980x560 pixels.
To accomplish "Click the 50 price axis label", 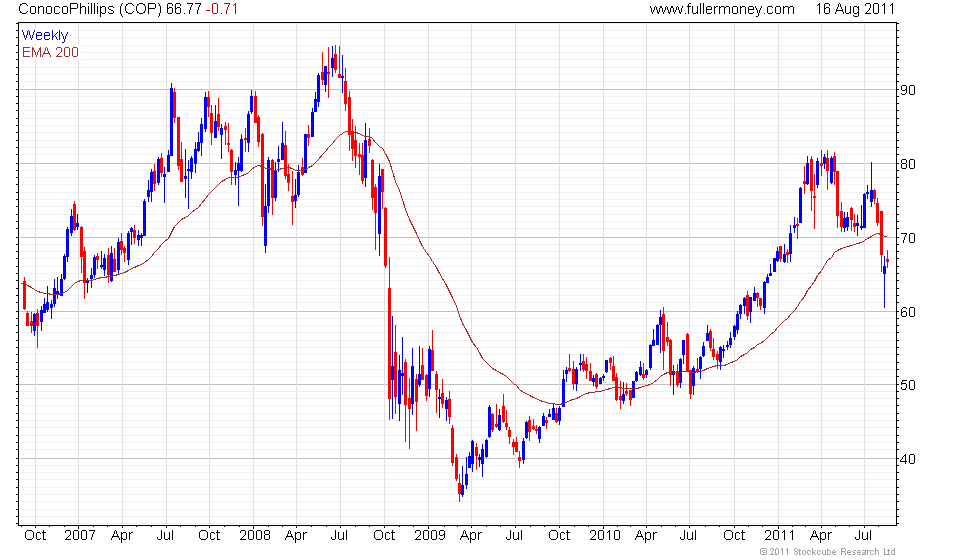I will tap(908, 385).
